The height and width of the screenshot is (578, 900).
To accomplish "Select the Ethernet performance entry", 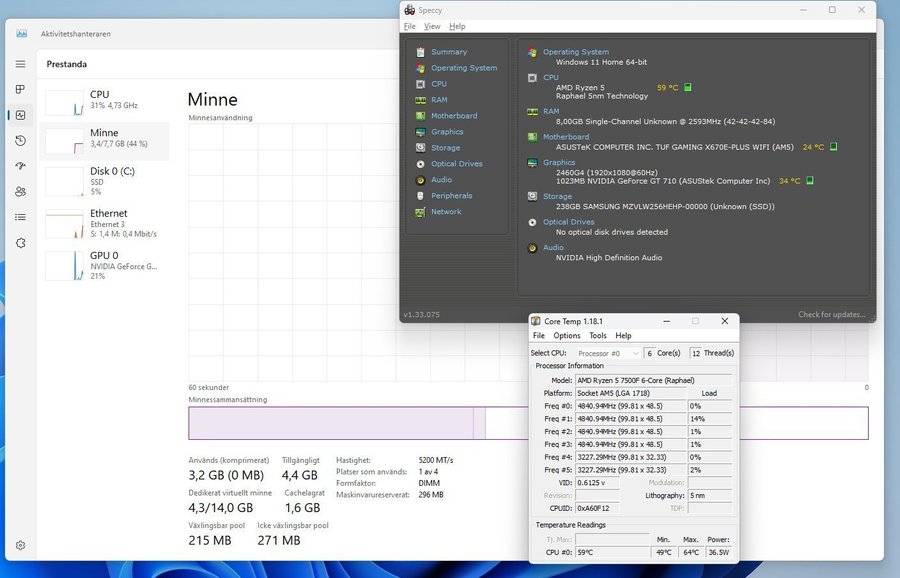I will point(104,223).
